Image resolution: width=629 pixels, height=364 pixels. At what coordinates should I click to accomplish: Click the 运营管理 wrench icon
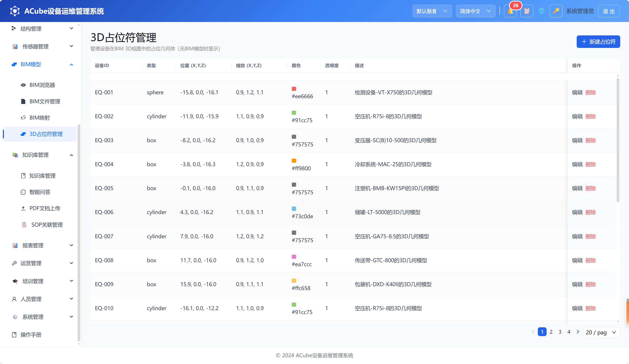(14, 263)
